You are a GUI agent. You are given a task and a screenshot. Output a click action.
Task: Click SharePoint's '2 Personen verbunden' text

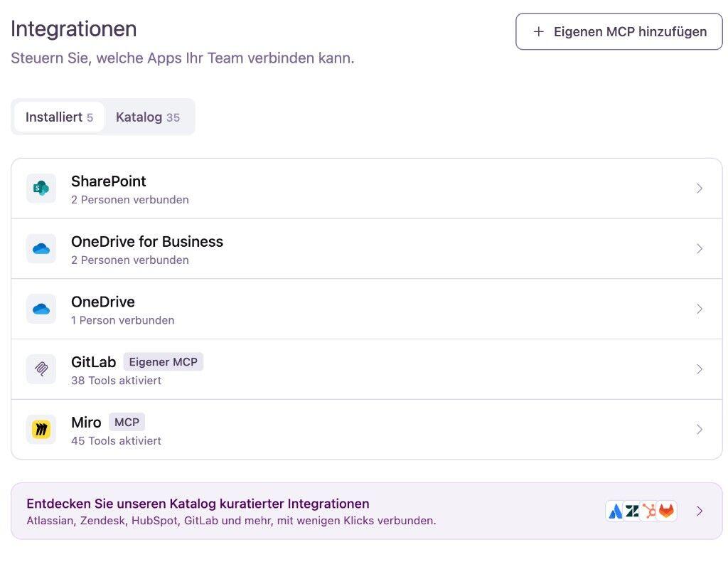click(x=130, y=200)
